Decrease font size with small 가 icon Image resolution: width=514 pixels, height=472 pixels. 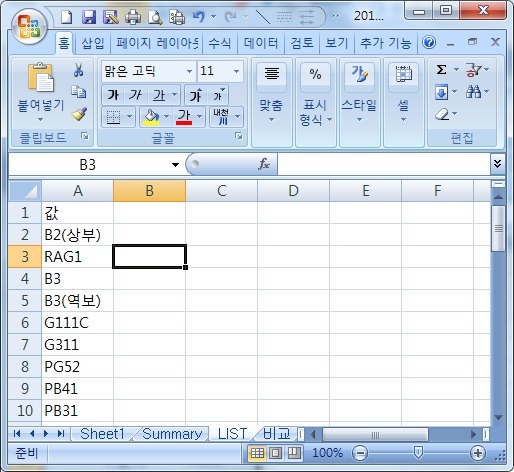pos(219,95)
